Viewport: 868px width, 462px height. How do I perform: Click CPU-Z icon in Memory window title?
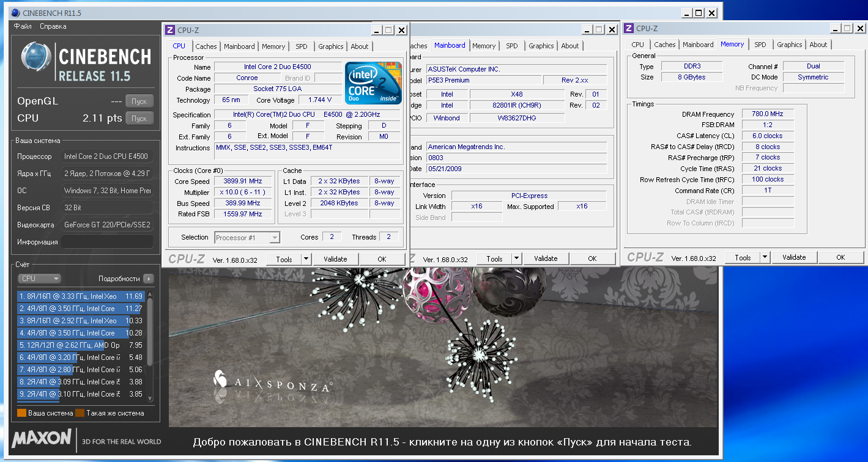[629, 28]
